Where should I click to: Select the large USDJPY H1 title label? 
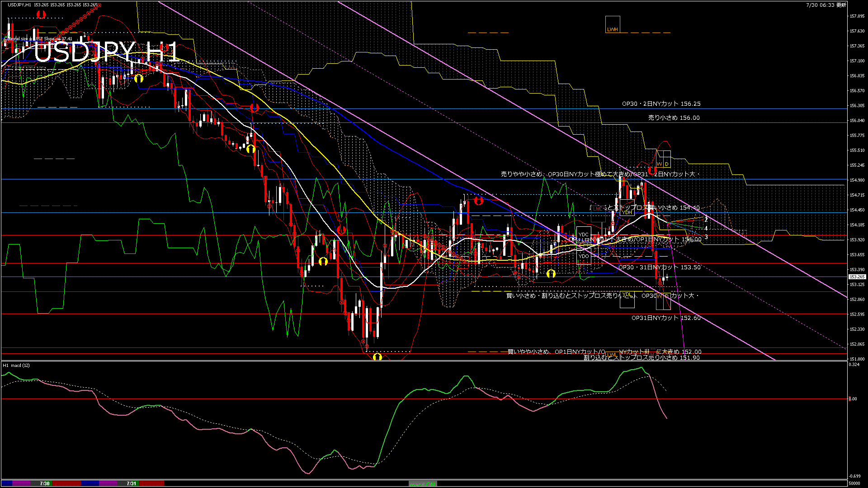107,52
